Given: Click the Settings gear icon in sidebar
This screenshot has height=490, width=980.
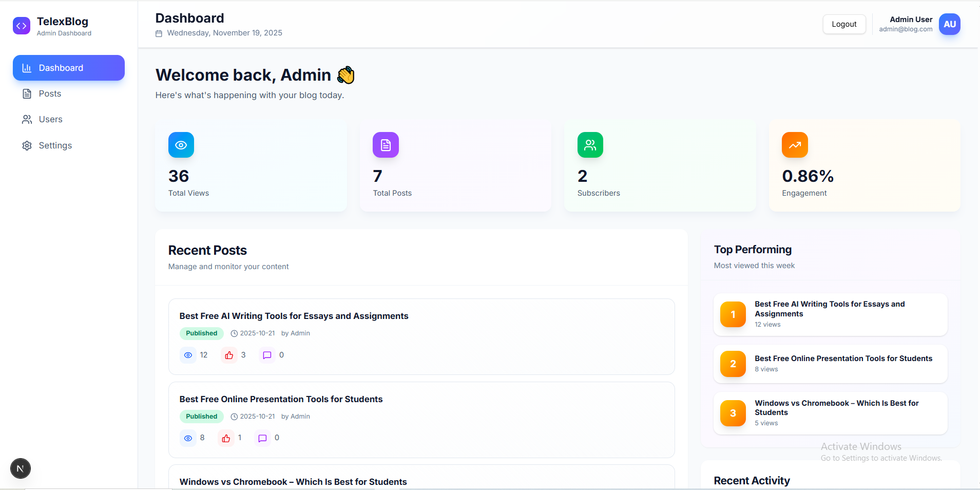Looking at the screenshot, I should 27,145.
